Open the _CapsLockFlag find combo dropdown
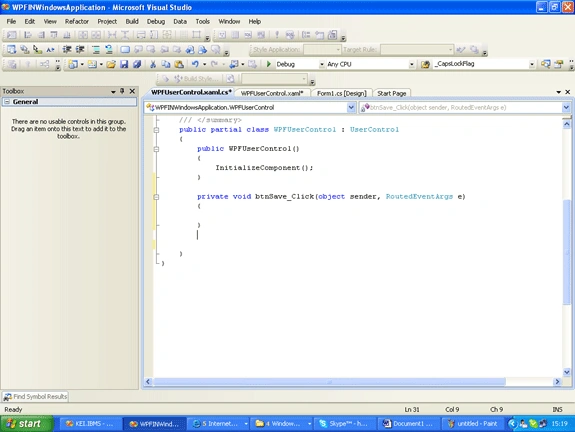Image resolution: width=575 pixels, height=432 pixels. coord(532,64)
